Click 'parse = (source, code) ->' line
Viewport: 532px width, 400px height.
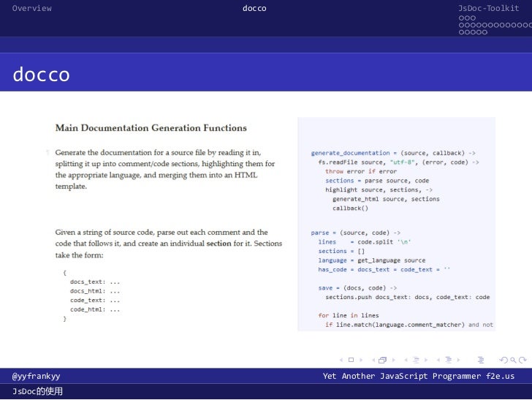(356, 233)
